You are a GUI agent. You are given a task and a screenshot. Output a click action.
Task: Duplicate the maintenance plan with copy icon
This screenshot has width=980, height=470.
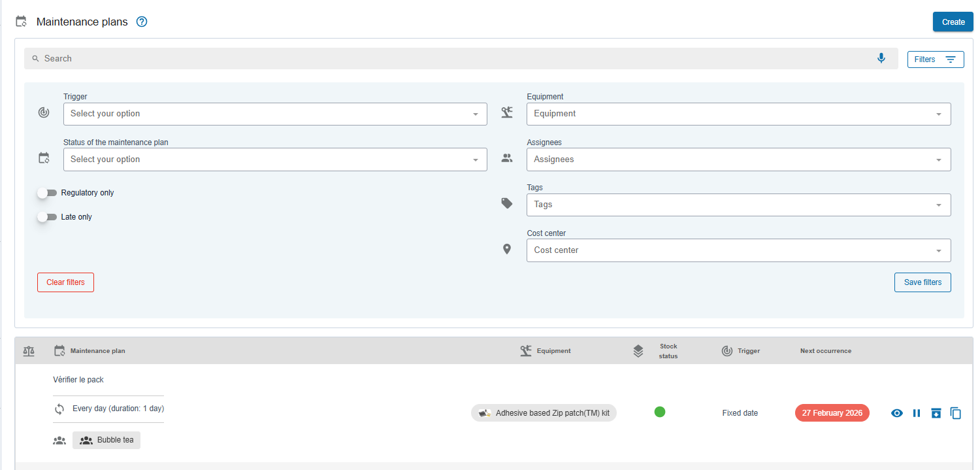956,413
